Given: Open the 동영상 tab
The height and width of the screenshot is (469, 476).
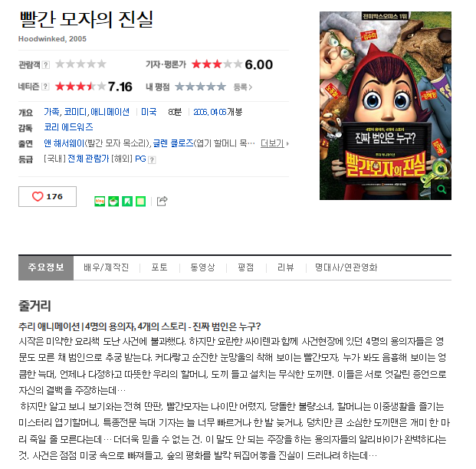Looking at the screenshot, I should pos(202,267).
